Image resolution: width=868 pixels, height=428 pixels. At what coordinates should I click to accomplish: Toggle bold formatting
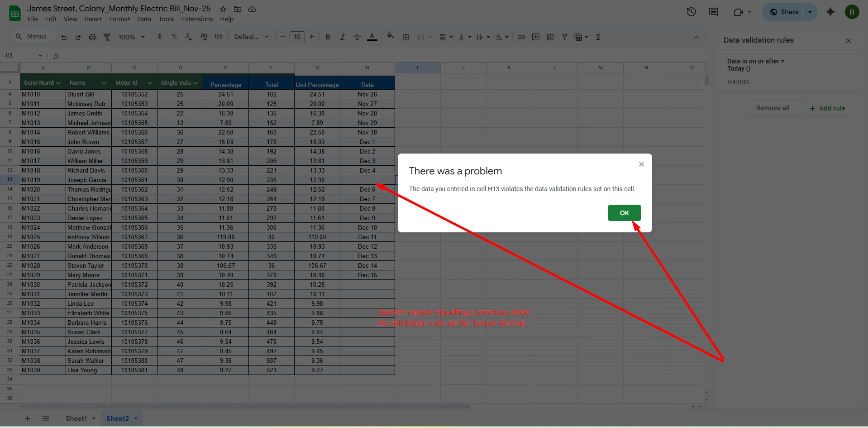click(328, 37)
